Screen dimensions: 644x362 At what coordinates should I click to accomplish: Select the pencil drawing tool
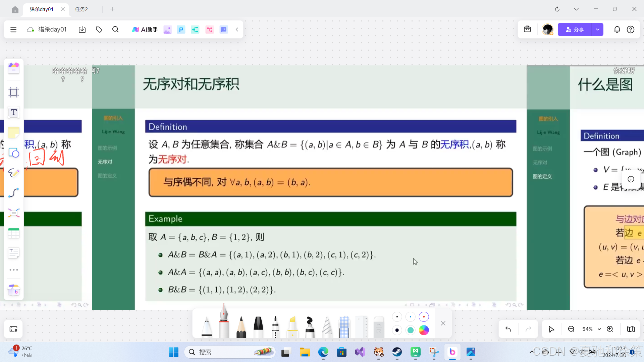pyautogui.click(x=241, y=327)
